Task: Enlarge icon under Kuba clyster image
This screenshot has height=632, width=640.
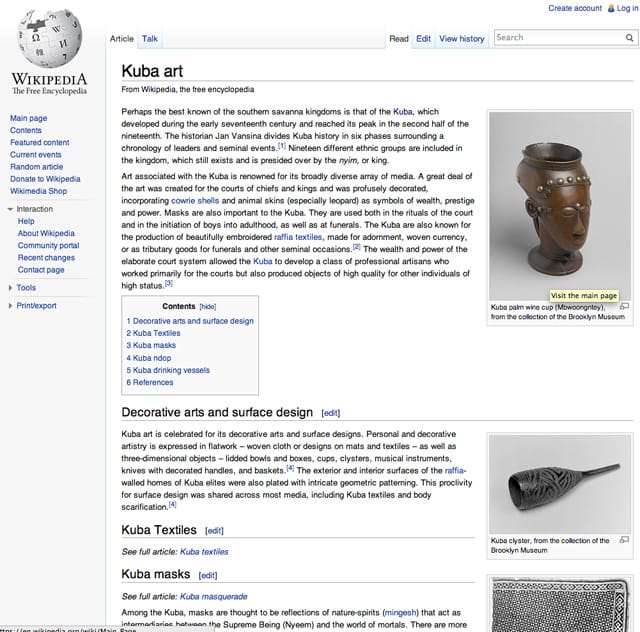Action: pos(624,540)
